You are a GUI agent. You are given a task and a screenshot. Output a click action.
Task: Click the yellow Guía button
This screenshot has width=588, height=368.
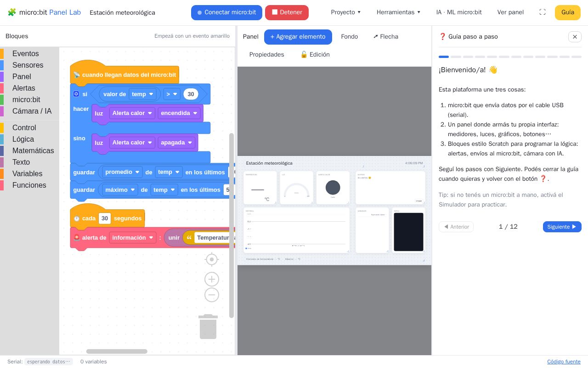point(568,12)
